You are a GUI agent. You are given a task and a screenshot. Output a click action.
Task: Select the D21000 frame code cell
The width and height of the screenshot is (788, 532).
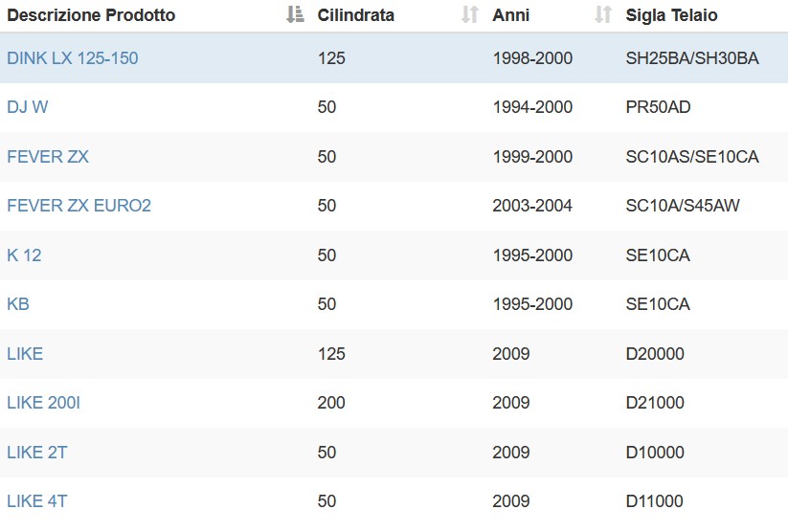[655, 403]
